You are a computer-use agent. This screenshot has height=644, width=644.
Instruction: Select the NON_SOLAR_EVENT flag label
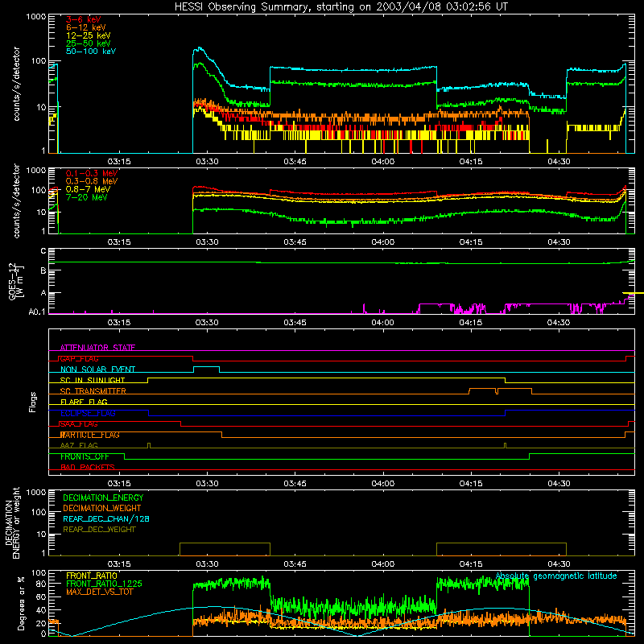click(x=97, y=369)
